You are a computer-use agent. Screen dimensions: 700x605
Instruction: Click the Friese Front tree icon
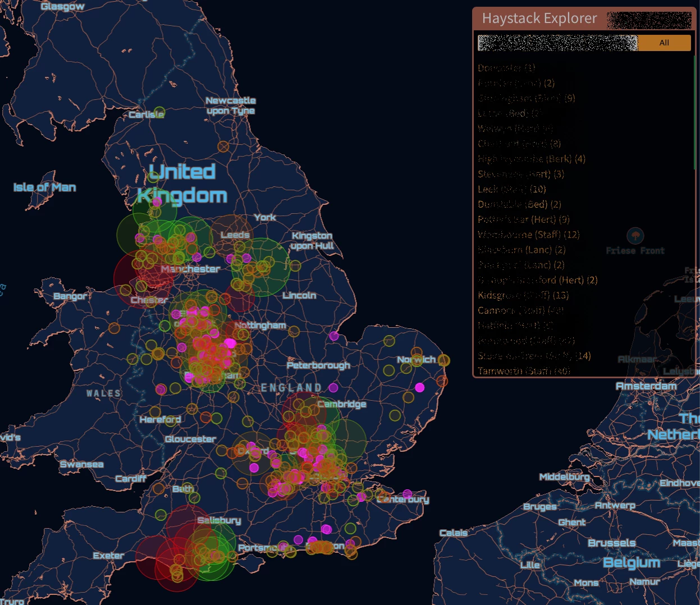coord(635,236)
